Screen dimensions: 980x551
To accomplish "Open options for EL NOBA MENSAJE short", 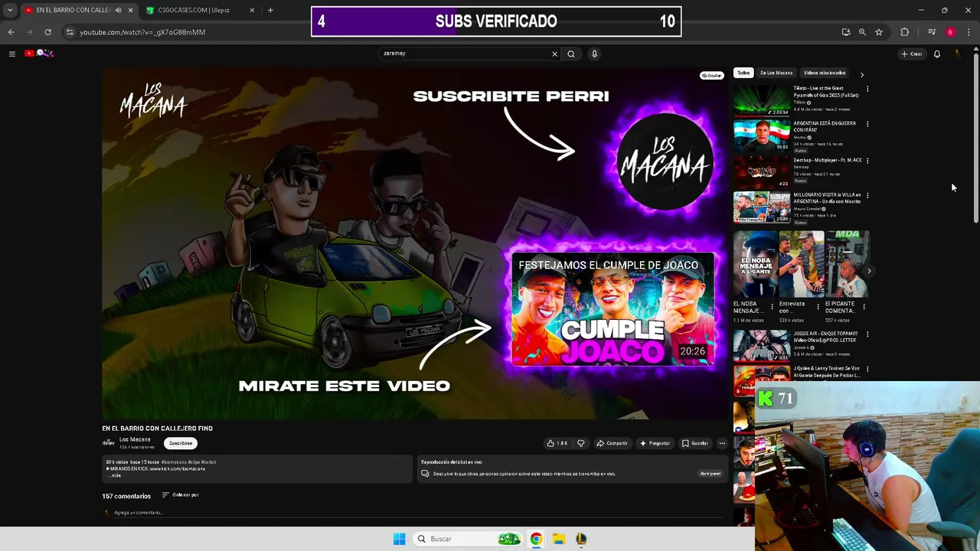I will point(772,307).
